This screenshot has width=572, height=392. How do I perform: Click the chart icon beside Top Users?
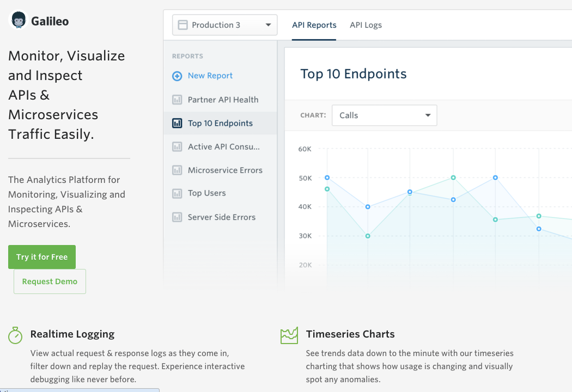(177, 193)
